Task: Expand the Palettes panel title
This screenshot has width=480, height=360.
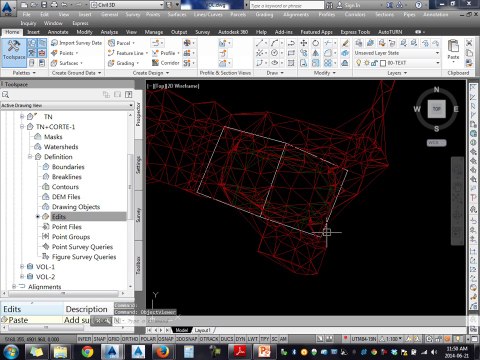Action: (24, 73)
